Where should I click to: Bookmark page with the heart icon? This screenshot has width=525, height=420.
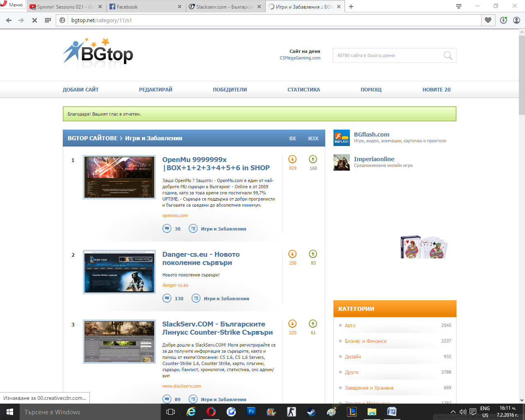point(488,20)
